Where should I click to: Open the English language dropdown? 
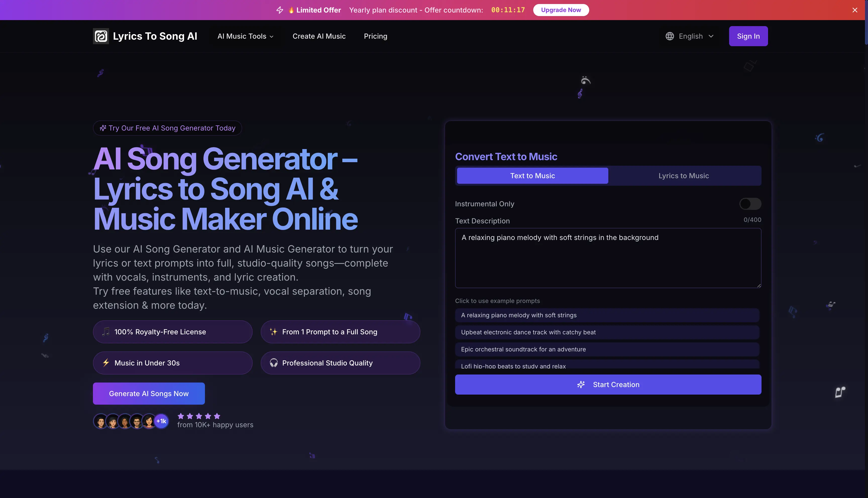click(x=690, y=36)
